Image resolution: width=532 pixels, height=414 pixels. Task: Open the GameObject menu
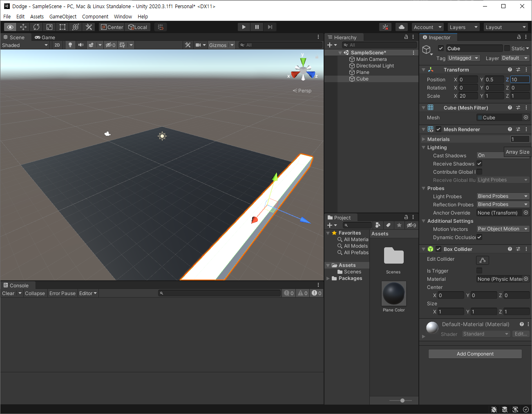[x=63, y=16]
